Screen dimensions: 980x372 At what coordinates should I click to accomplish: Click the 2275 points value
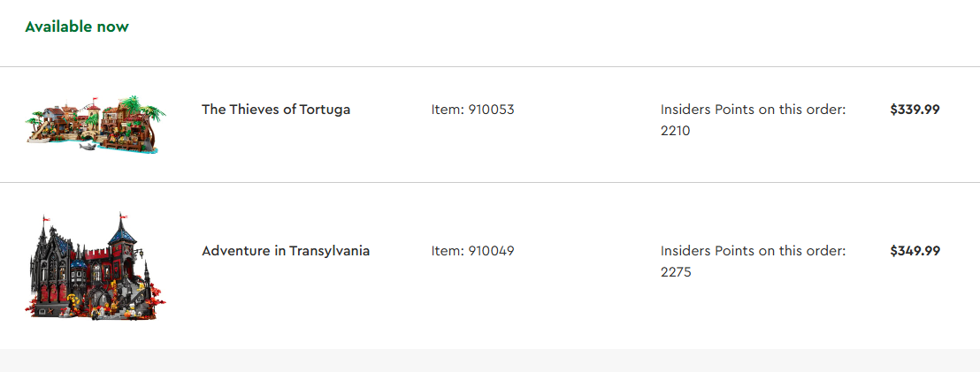point(675,272)
